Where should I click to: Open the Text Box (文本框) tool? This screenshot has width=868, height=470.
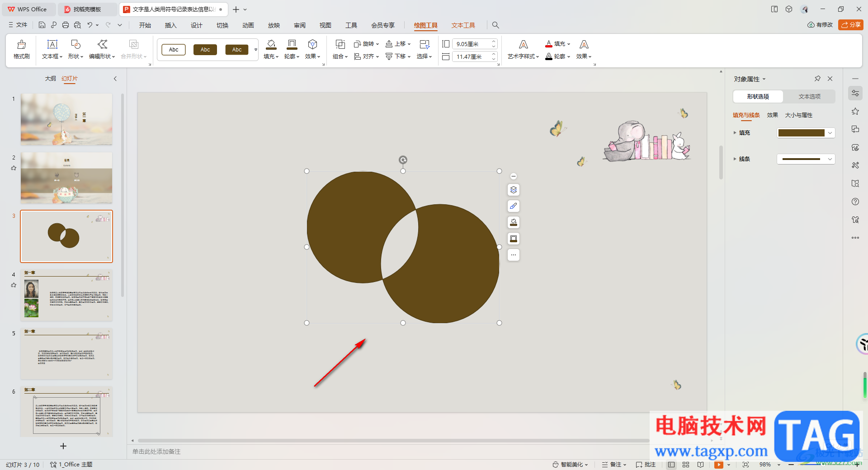52,44
